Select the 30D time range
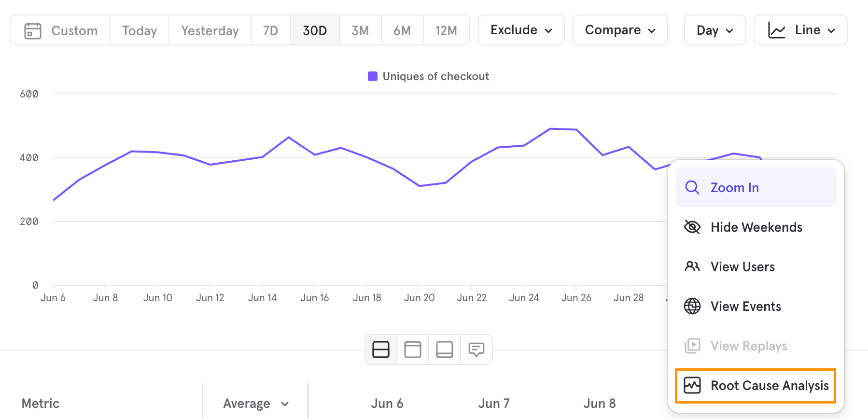Viewport: 868px width, 419px height. pyautogui.click(x=315, y=30)
